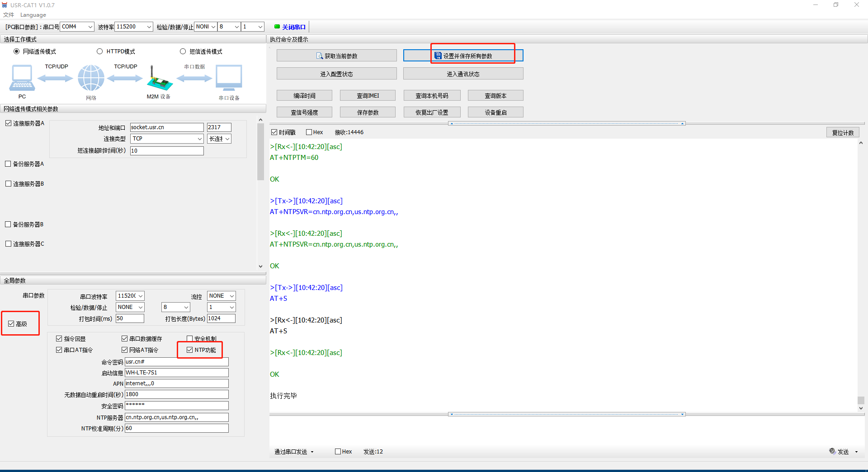Toggle 串口AT指令 checkbox
The height and width of the screenshot is (472, 868).
[x=59, y=350]
